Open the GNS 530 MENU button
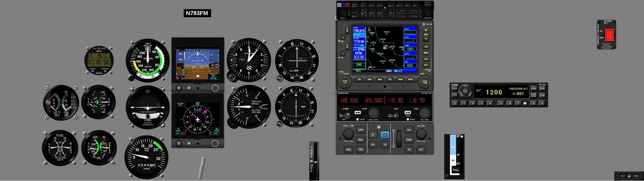Screen dimensions: 644x181 [426, 53]
